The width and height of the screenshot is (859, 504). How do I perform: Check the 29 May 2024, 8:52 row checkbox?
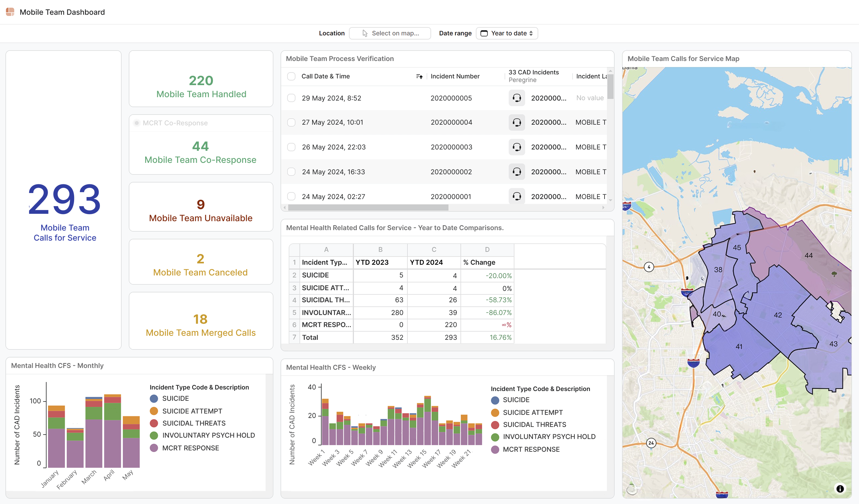pyautogui.click(x=291, y=98)
